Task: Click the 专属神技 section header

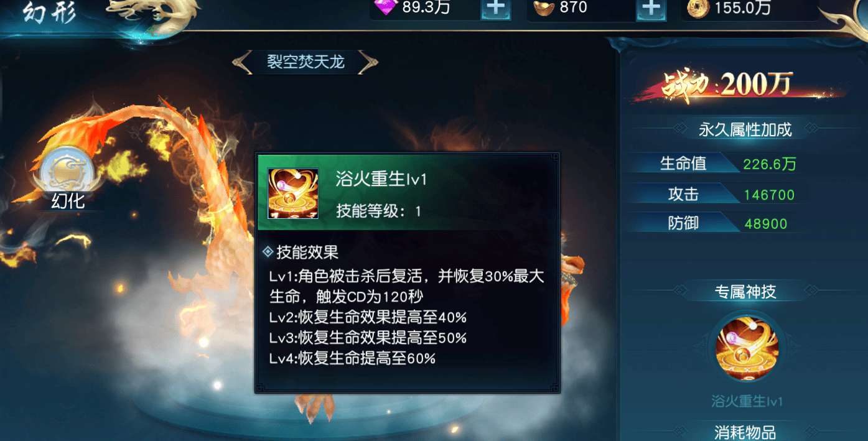Action: point(745,291)
